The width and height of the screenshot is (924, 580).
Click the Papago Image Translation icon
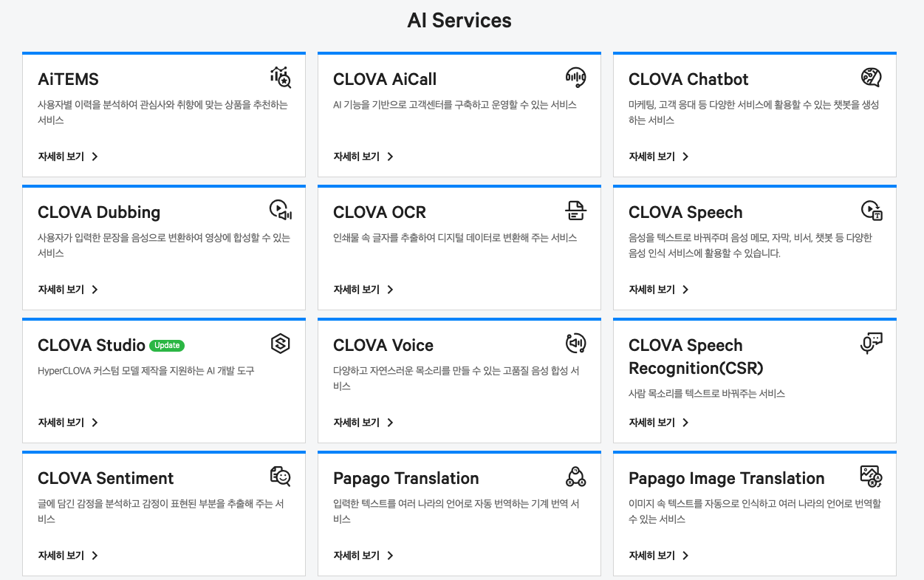[x=871, y=476]
